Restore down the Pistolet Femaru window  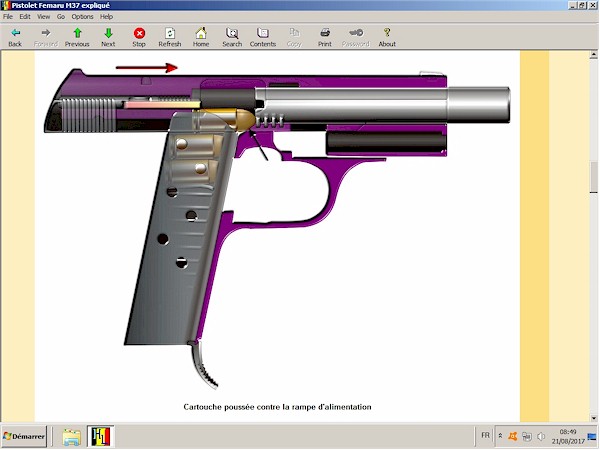pyautogui.click(x=582, y=5)
